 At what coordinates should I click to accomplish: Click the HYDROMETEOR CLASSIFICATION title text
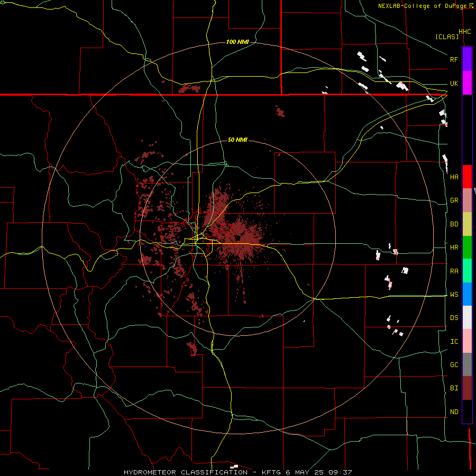click(x=186, y=472)
